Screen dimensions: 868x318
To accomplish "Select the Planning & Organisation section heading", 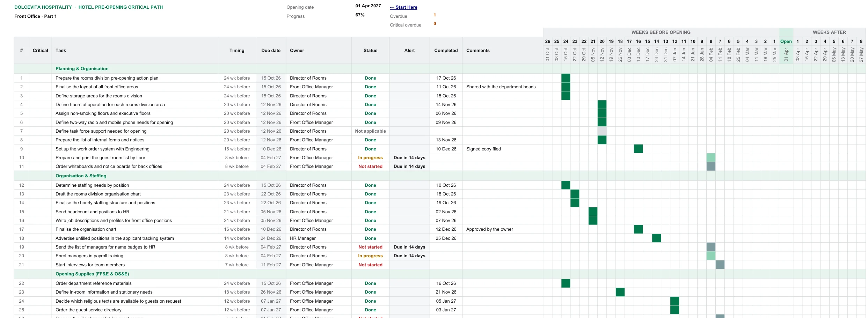I will click(82, 69).
